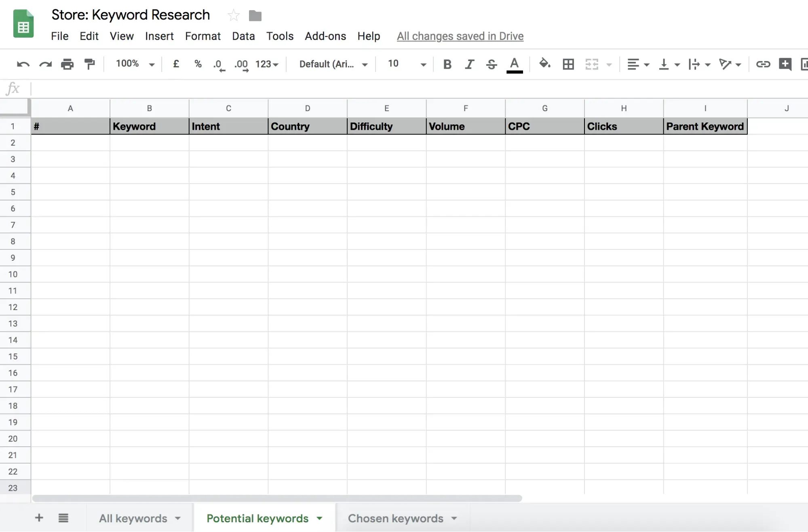
Task: Click the print icon
Action: pyautogui.click(x=67, y=64)
